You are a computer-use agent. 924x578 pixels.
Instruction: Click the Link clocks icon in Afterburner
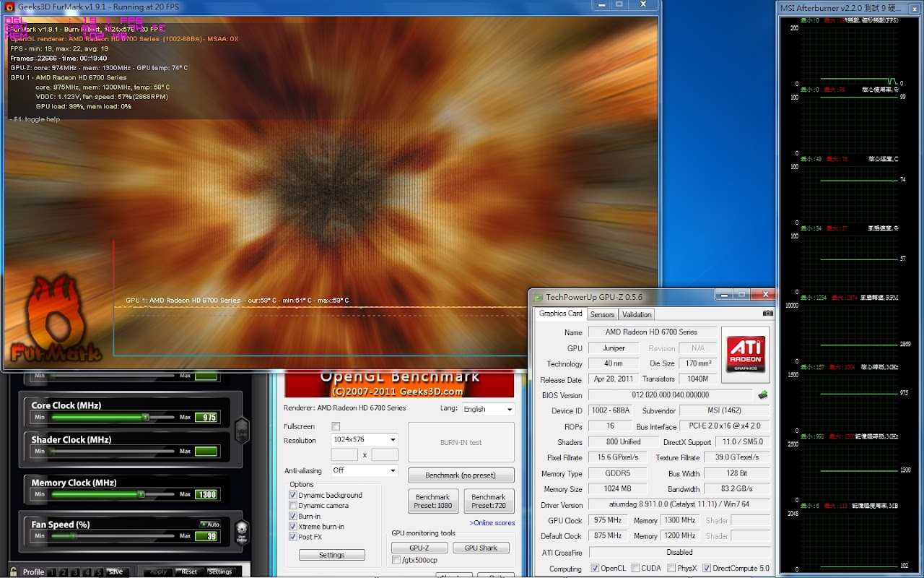pyautogui.click(x=242, y=432)
